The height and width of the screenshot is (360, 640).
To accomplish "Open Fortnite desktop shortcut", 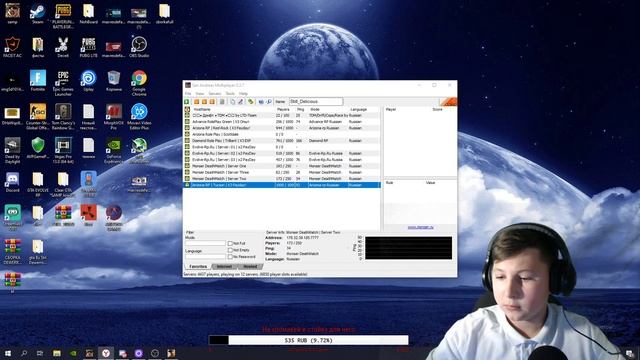I will tap(38, 80).
